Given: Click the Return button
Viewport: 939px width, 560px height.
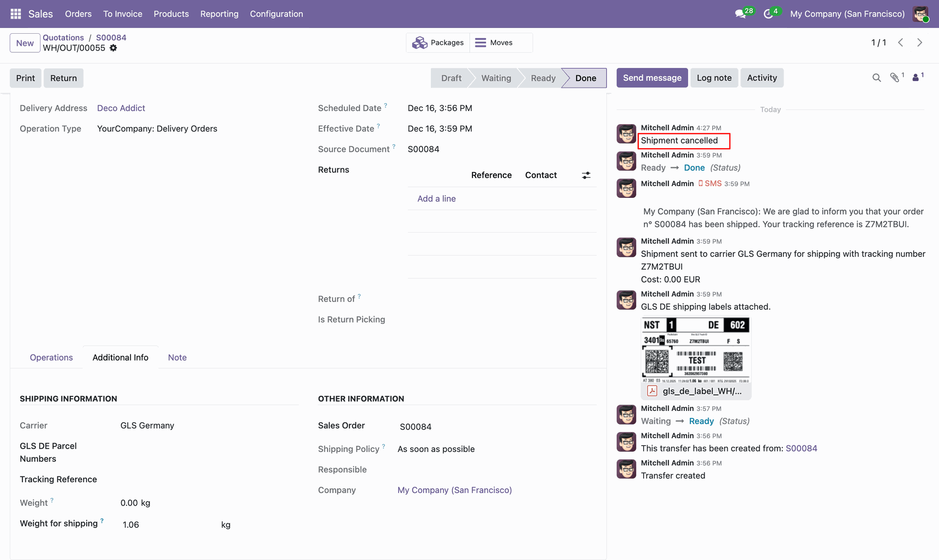Looking at the screenshot, I should [63, 78].
